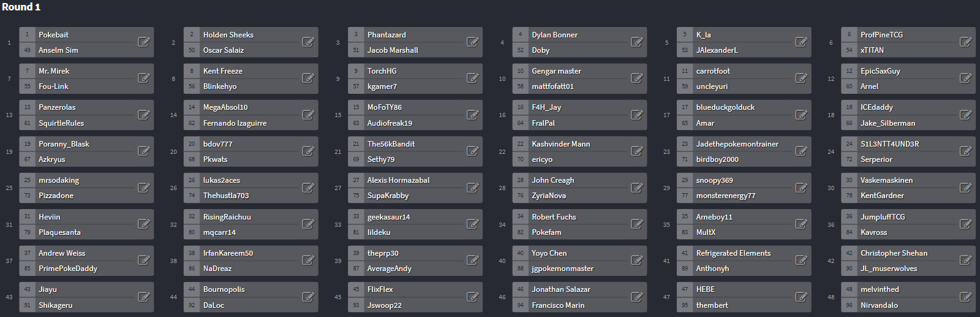Viewport: 980px width, 317px height.
Task: Open edit icon for Bournopolis vs DaLoc
Action: (308, 297)
